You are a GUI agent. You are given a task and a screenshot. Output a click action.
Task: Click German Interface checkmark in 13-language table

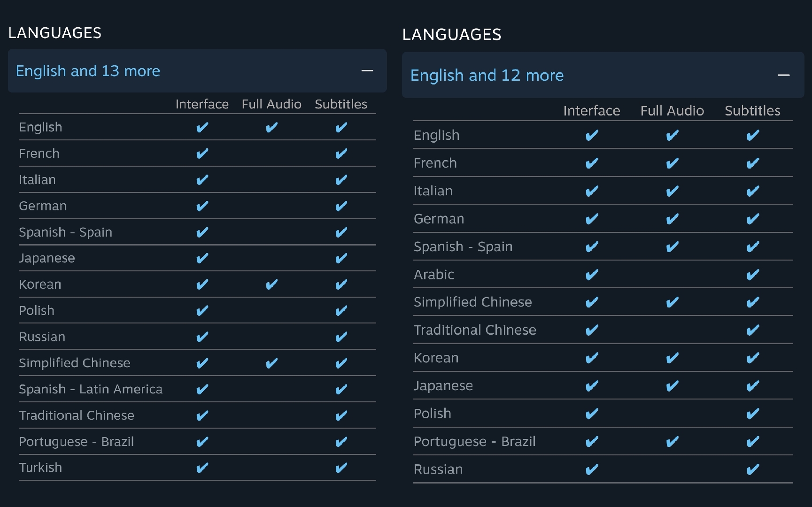(x=202, y=206)
